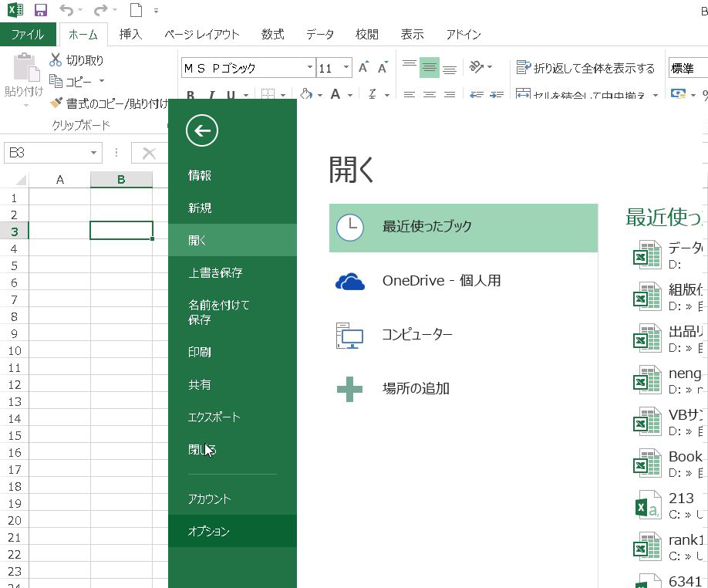Switch to the 挿入 tab

130,34
